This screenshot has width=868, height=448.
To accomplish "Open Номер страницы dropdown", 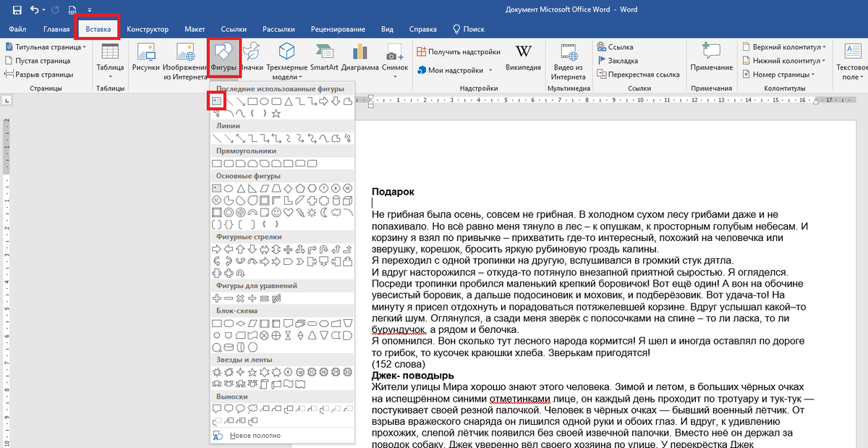I will 778,75.
